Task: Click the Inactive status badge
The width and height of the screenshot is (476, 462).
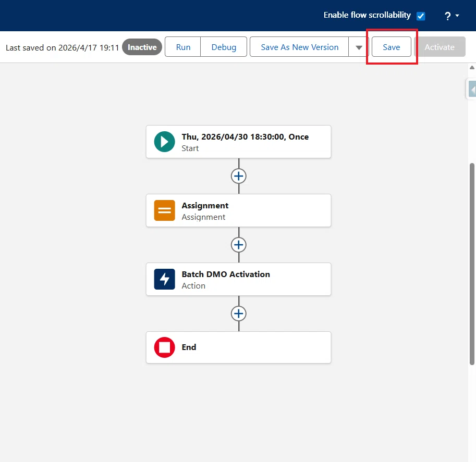Action: coord(142,47)
